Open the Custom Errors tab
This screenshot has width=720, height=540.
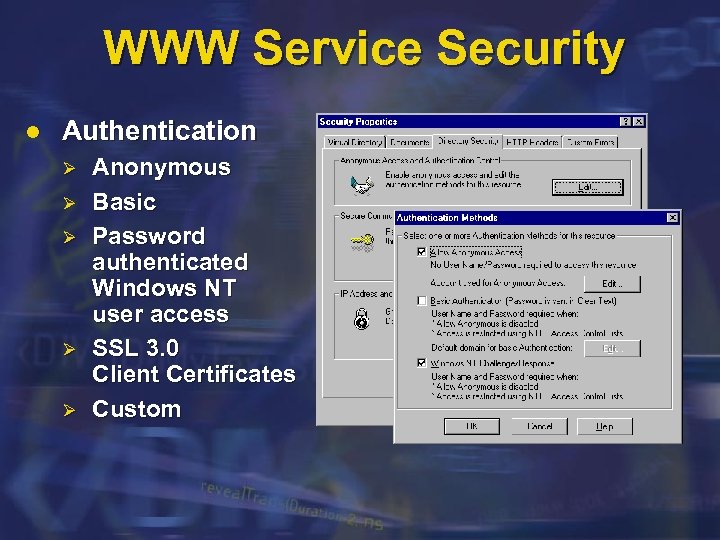[x=590, y=142]
